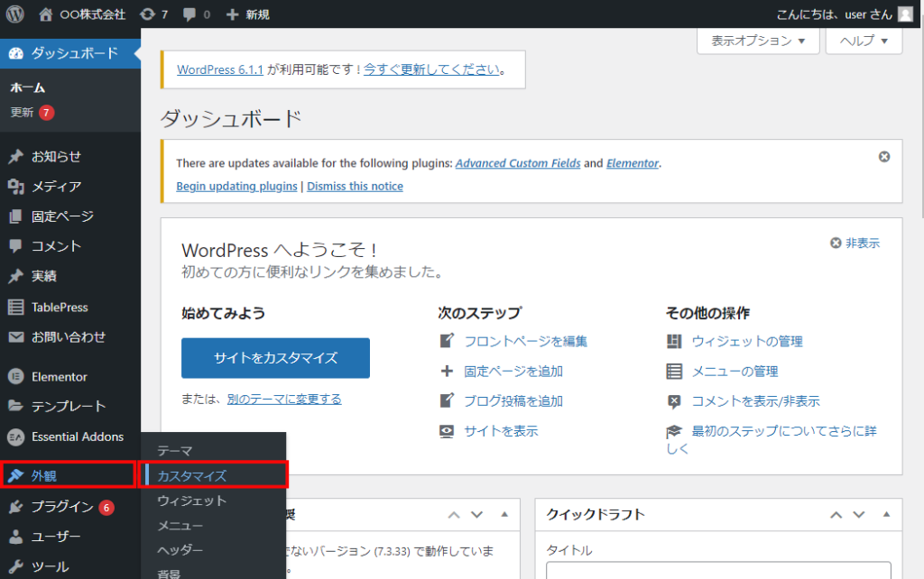Move the クイックドラフト panel up
This screenshot has width=924, height=579.
[x=838, y=514]
